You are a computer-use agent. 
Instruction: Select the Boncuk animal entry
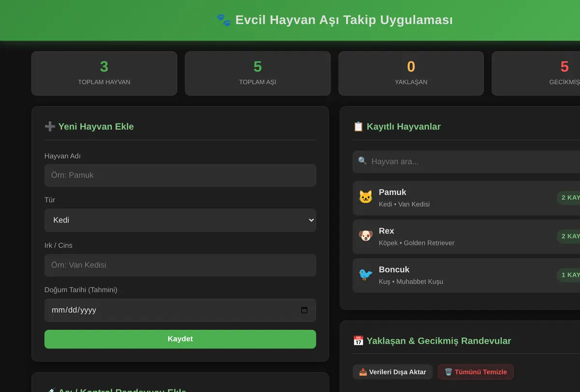click(466, 276)
